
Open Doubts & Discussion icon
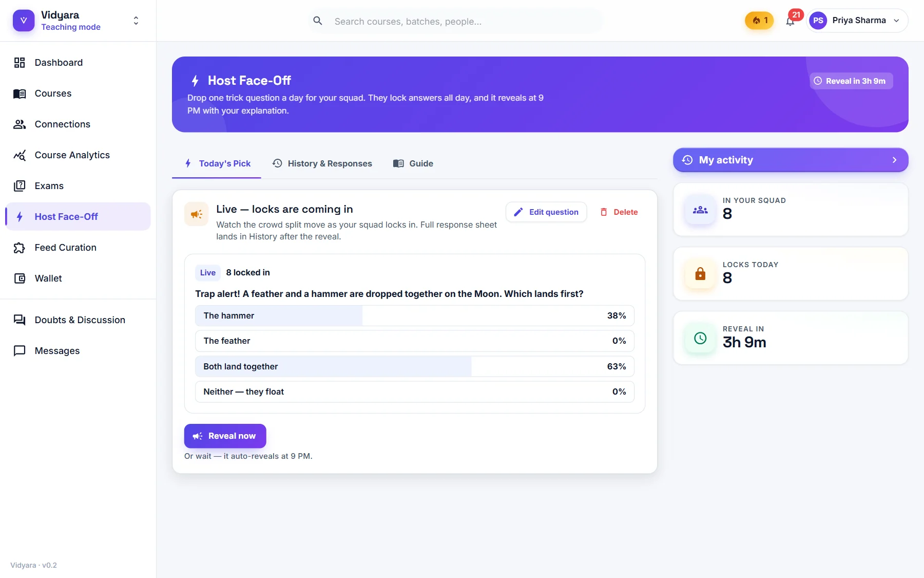click(20, 320)
